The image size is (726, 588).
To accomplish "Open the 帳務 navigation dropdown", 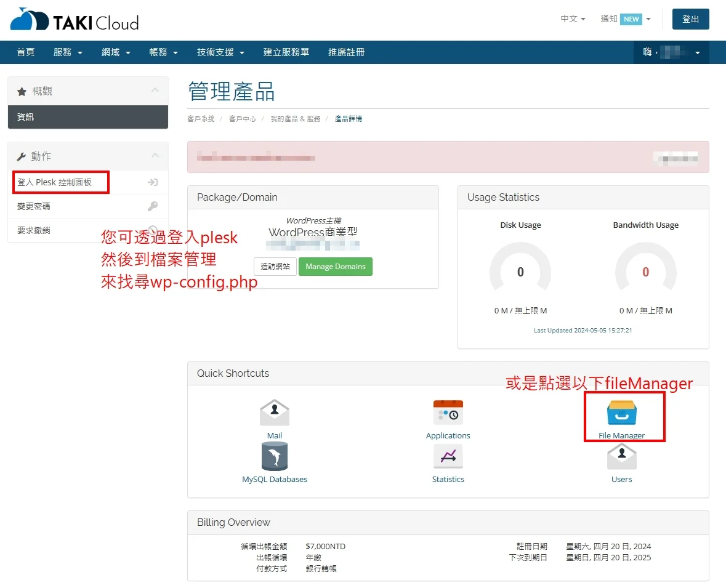I will click(163, 52).
